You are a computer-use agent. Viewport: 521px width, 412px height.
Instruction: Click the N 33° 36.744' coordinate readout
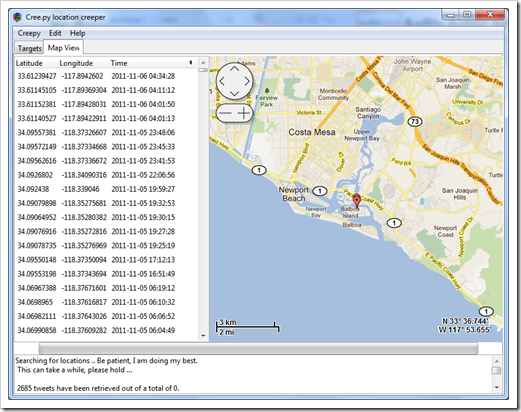[465, 321]
